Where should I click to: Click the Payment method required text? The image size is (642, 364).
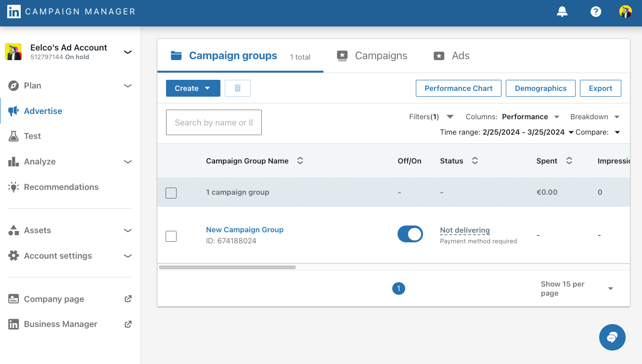pyautogui.click(x=478, y=241)
